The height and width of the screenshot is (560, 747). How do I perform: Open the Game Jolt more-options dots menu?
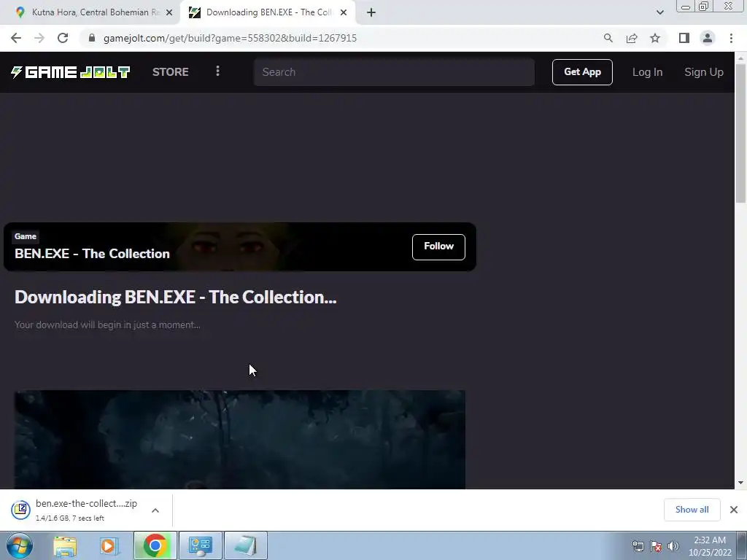pyautogui.click(x=217, y=71)
